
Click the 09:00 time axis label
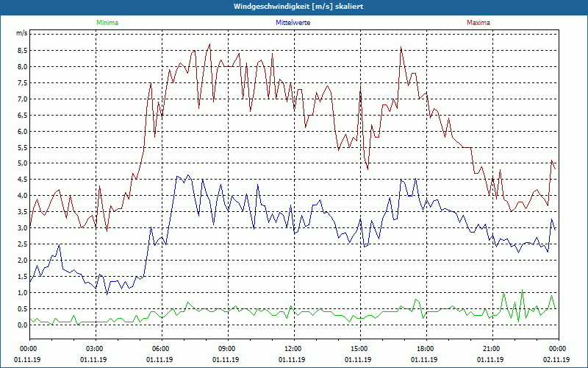coord(228,348)
